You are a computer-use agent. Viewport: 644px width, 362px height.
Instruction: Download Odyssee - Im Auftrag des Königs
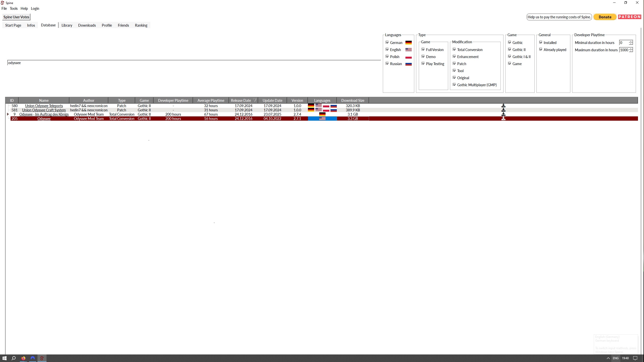pos(503,114)
